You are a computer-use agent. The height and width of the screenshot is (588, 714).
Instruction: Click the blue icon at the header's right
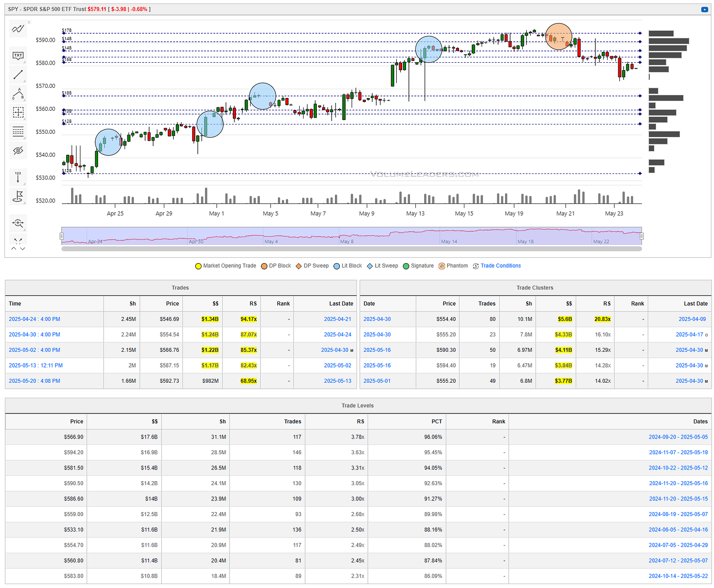pyautogui.click(x=705, y=9)
